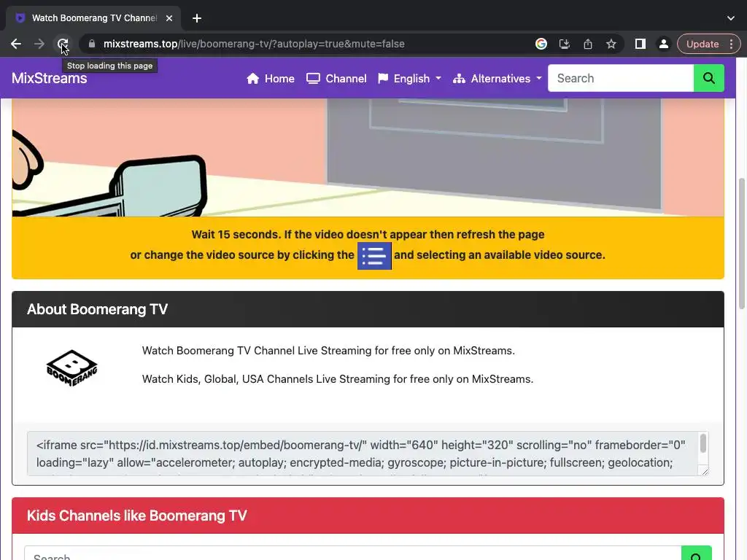This screenshot has height=560, width=747.
Task: Expand the tab search chevron
Action: click(731, 18)
